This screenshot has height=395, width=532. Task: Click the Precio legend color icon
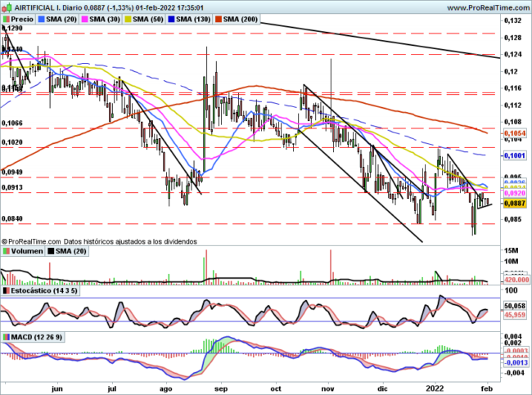pos(7,18)
